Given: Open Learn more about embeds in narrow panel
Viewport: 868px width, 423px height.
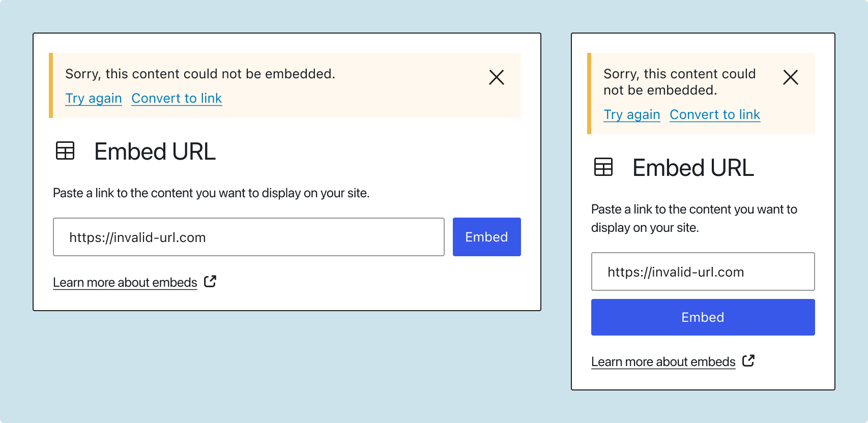Looking at the screenshot, I should pos(663,361).
